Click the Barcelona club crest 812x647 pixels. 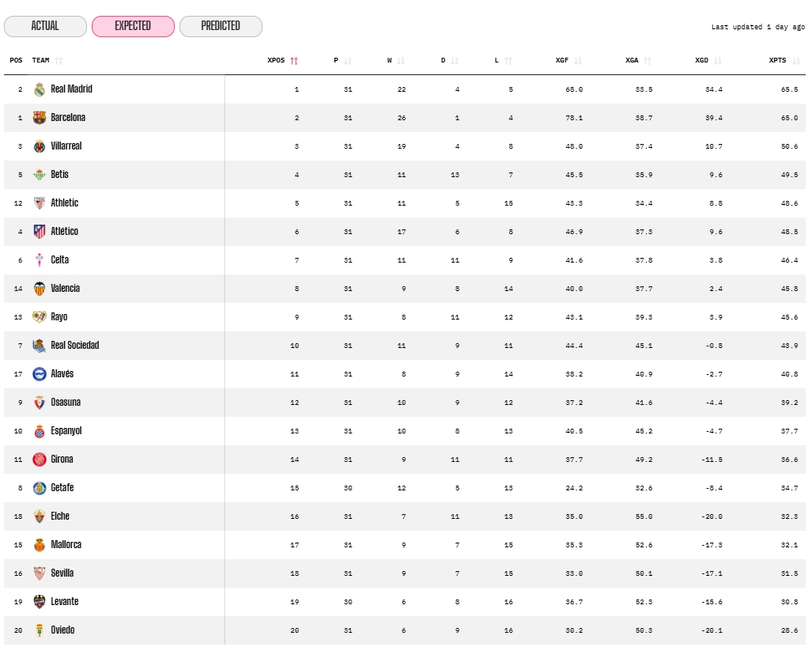pyautogui.click(x=39, y=117)
